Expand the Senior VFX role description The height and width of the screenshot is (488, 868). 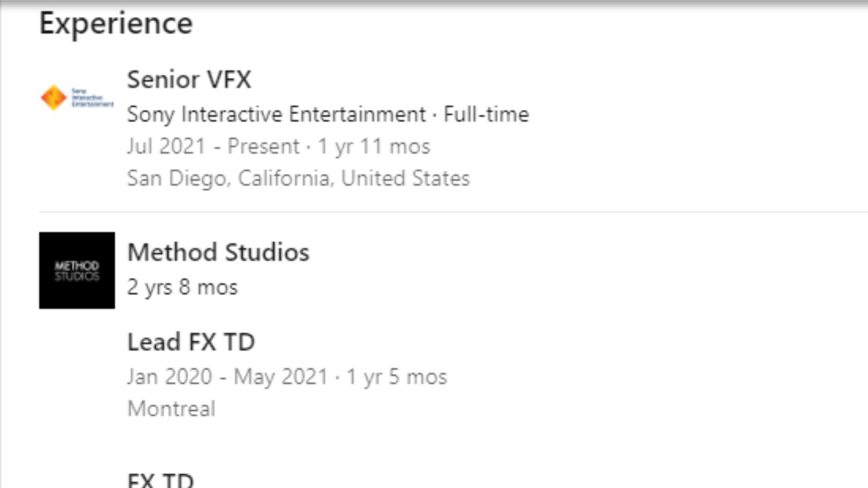(x=189, y=79)
